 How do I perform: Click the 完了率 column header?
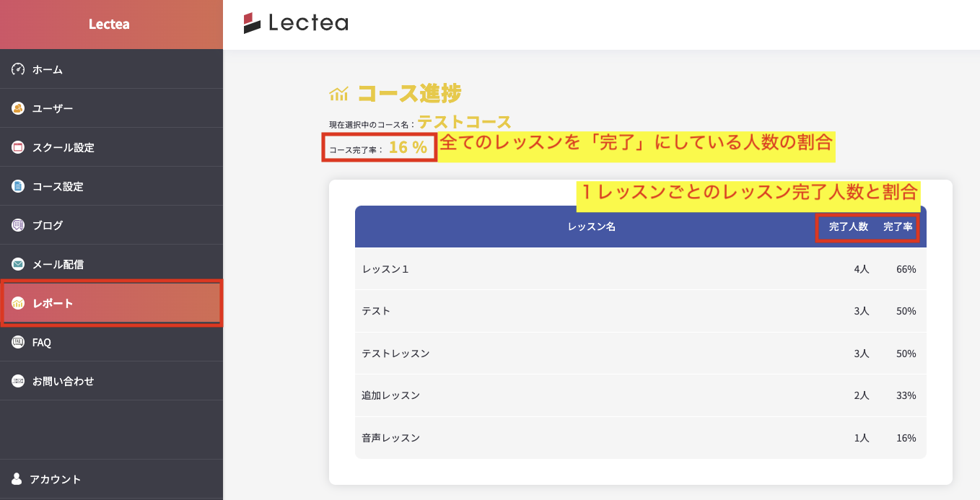coord(898,227)
